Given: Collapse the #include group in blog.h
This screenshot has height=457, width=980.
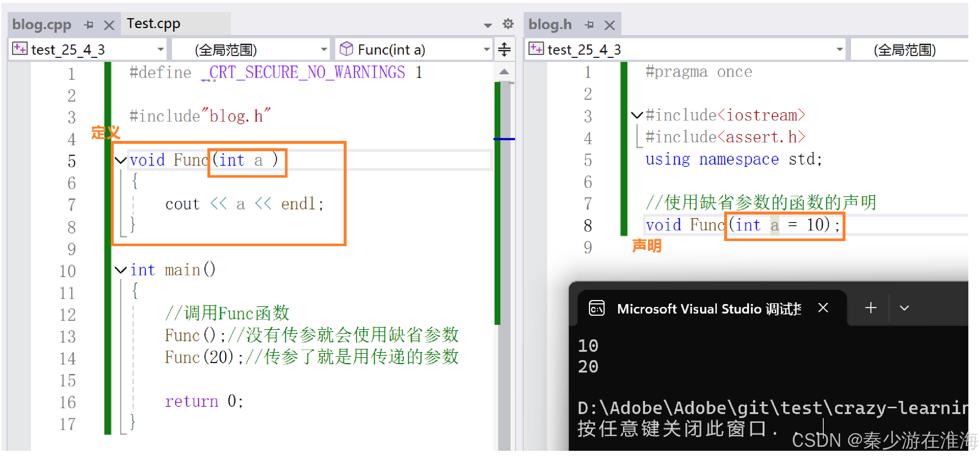Looking at the screenshot, I should (636, 115).
